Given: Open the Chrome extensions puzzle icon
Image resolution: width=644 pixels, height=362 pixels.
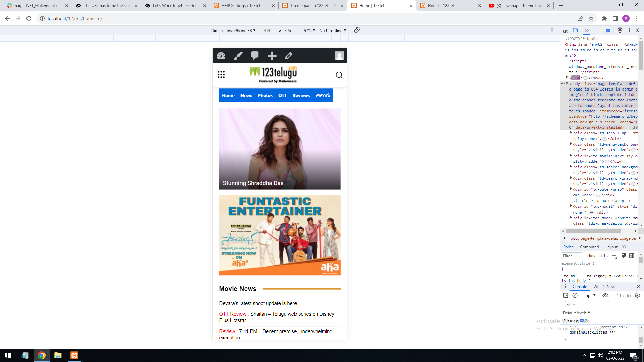Looking at the screenshot, I should click(x=604, y=18).
